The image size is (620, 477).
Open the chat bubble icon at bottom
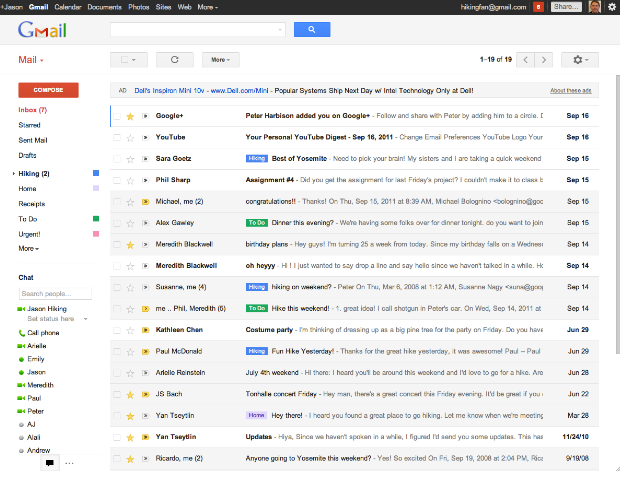click(x=50, y=463)
